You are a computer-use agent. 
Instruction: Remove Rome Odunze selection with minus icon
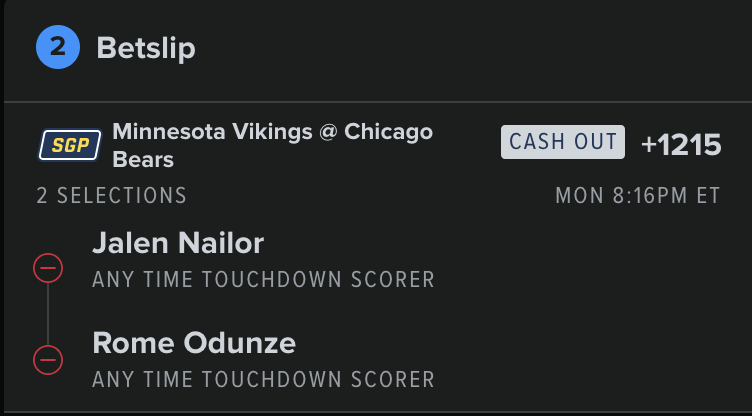48,359
